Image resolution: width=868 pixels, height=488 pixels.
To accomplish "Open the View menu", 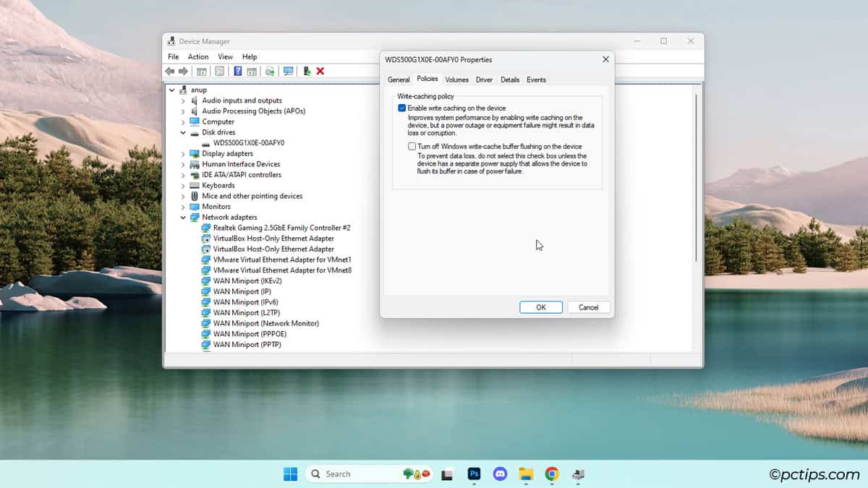I will tap(226, 57).
